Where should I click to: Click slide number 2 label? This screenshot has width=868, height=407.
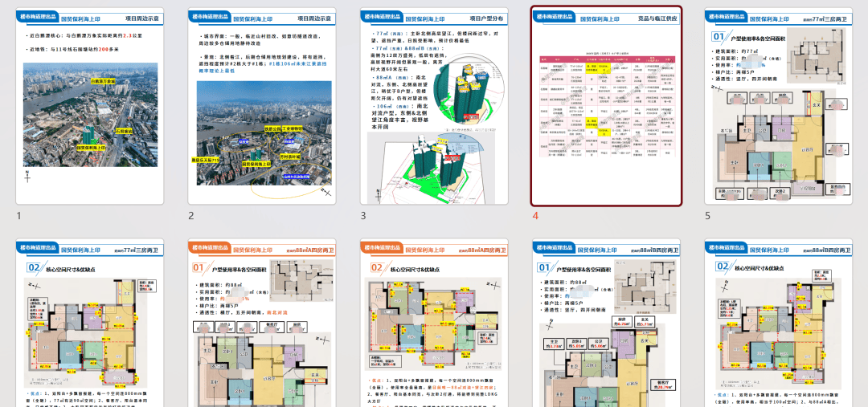click(x=191, y=215)
